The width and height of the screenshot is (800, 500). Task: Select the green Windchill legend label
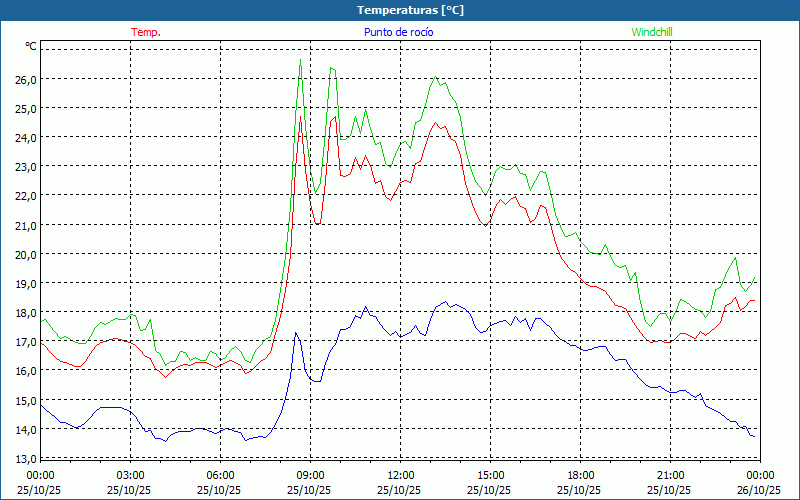tap(651, 32)
